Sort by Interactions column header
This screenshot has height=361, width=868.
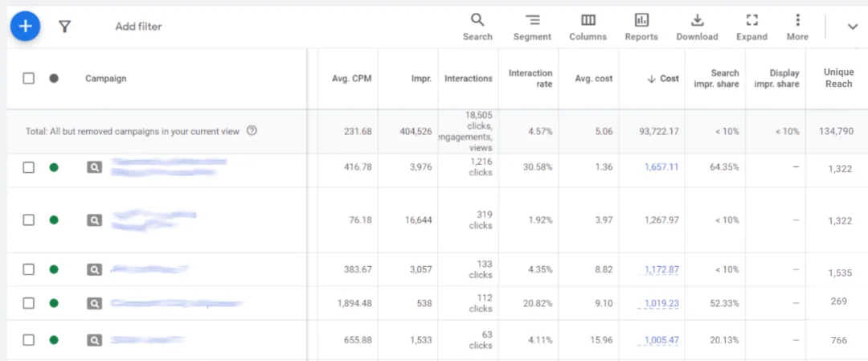[x=469, y=79]
